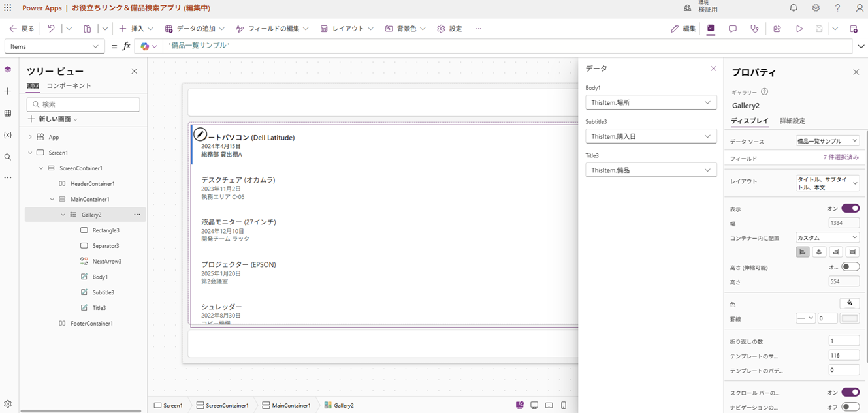Screen dimensions: 868x413
Task: Collapse the MainContainer1 tree node
Action: 52,199
